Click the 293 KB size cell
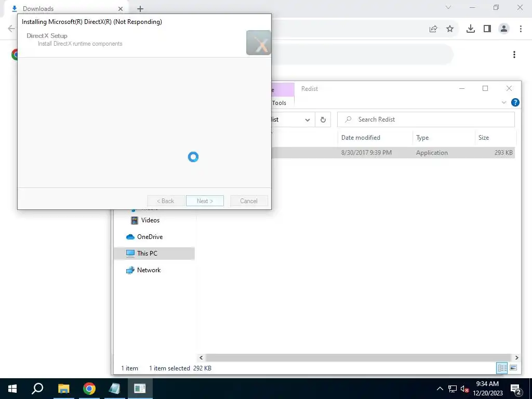Image resolution: width=532 pixels, height=399 pixels. (503, 153)
